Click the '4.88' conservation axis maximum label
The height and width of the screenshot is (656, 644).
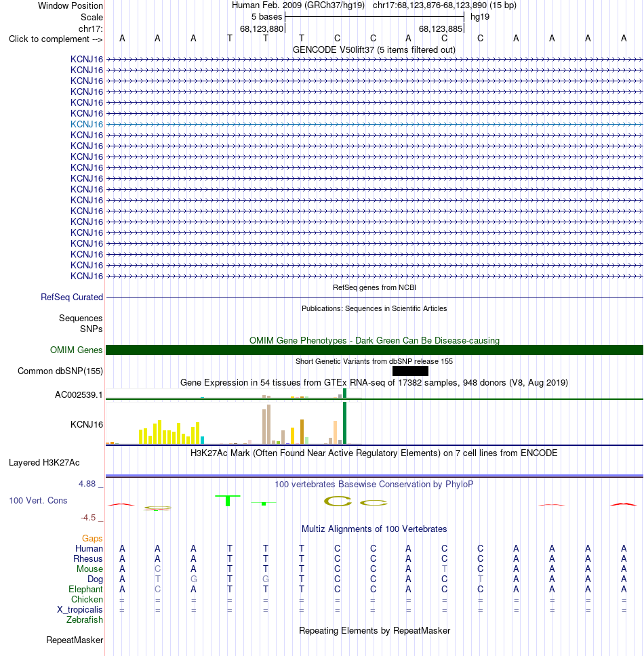87,484
